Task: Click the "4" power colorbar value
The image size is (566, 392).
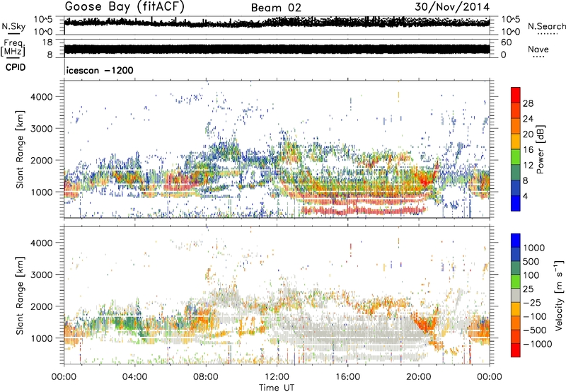Action: point(526,196)
